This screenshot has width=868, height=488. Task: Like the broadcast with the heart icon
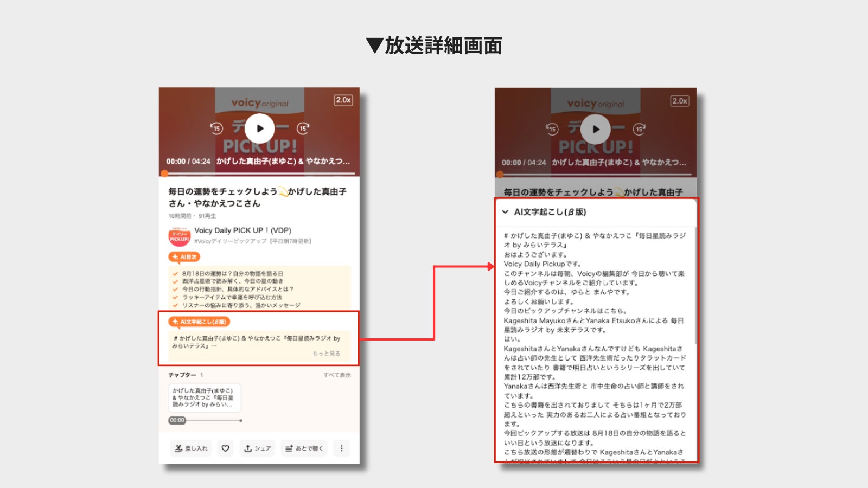225,448
